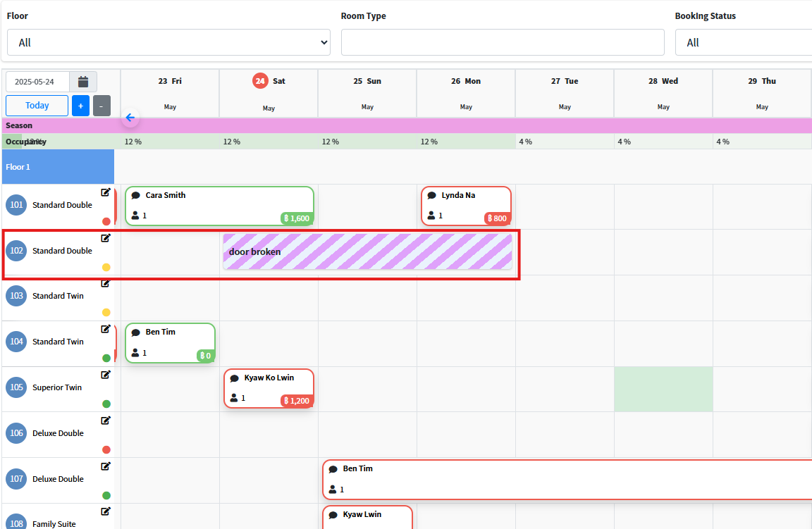
Task: Click the Room Type selection field
Action: pyautogui.click(x=503, y=42)
